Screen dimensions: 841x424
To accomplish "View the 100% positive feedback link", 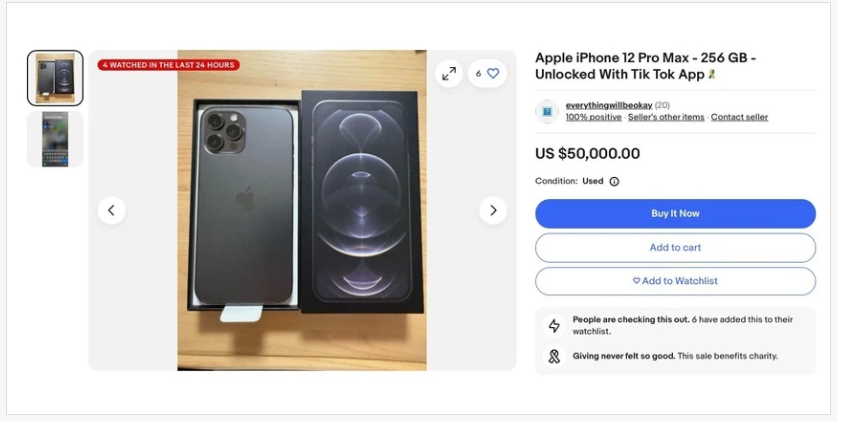I will point(593,117).
